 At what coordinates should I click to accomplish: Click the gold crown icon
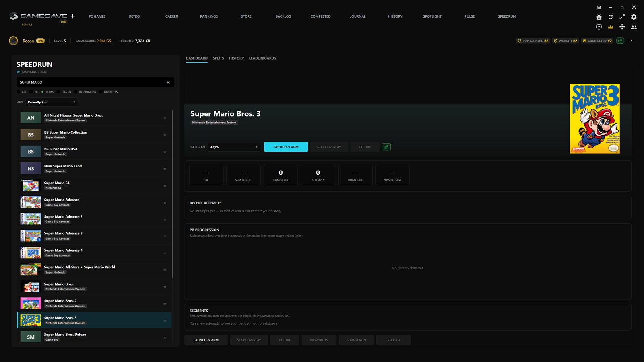click(611, 27)
